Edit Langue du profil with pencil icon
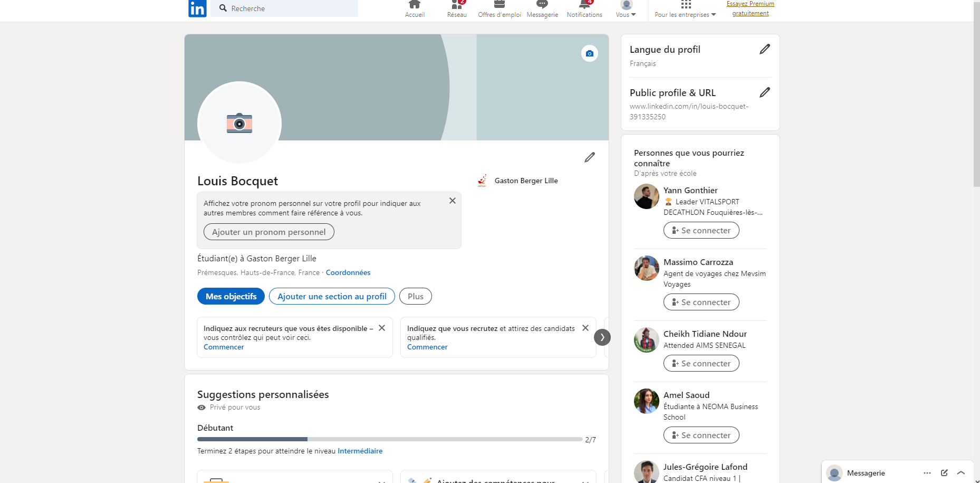The height and width of the screenshot is (483, 980). coord(764,50)
